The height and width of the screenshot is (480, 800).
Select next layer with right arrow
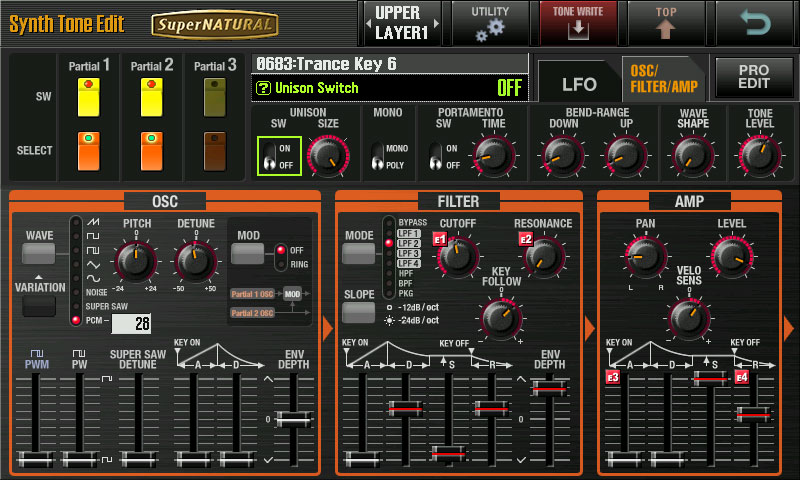tap(436, 23)
